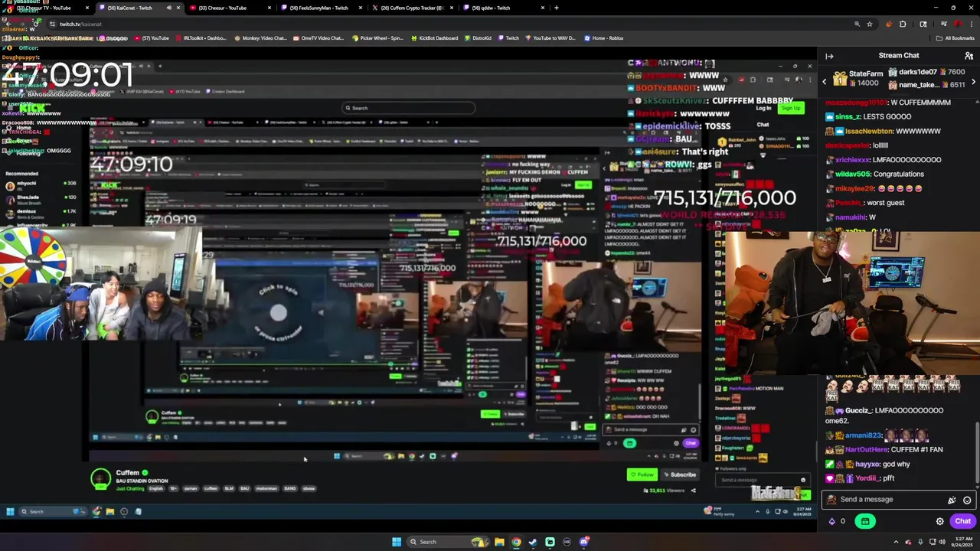Open chatter xrichiexxx profile
The width and height of the screenshot is (980, 551).
(853, 160)
